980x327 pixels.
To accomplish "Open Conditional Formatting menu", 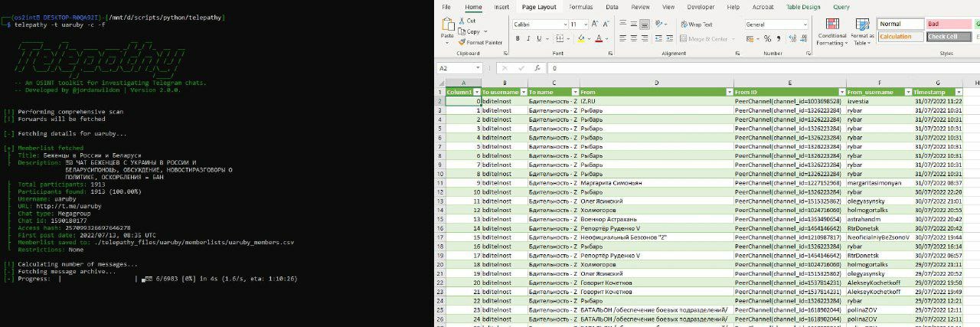I will pyautogui.click(x=832, y=31).
